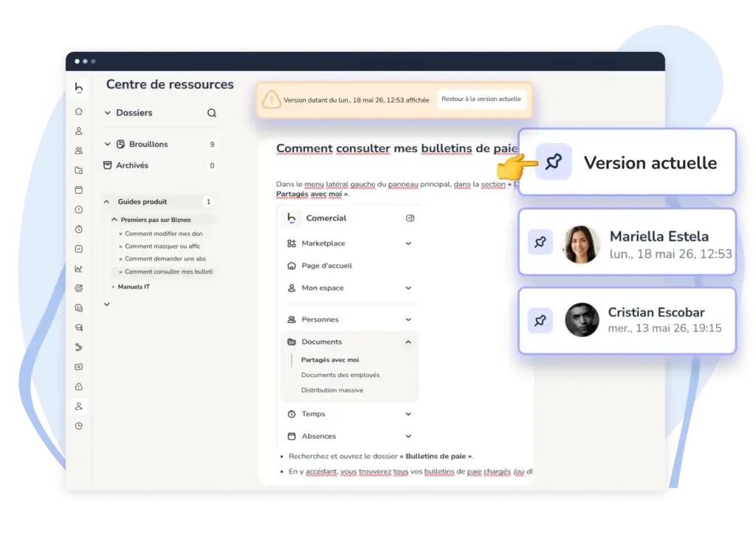This screenshot has height=540, width=756.
Task: Open the Manuels IT folder
Action: click(x=134, y=287)
